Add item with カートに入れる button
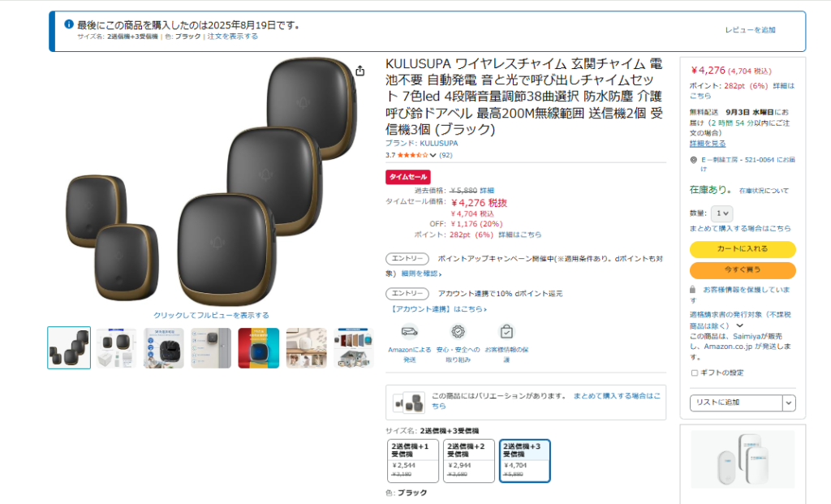 pyautogui.click(x=743, y=249)
